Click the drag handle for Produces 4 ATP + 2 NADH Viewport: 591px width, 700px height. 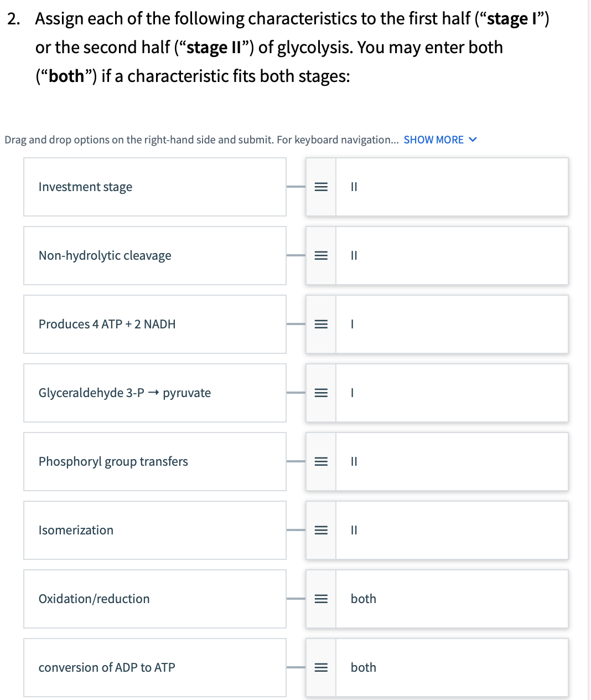click(x=321, y=324)
